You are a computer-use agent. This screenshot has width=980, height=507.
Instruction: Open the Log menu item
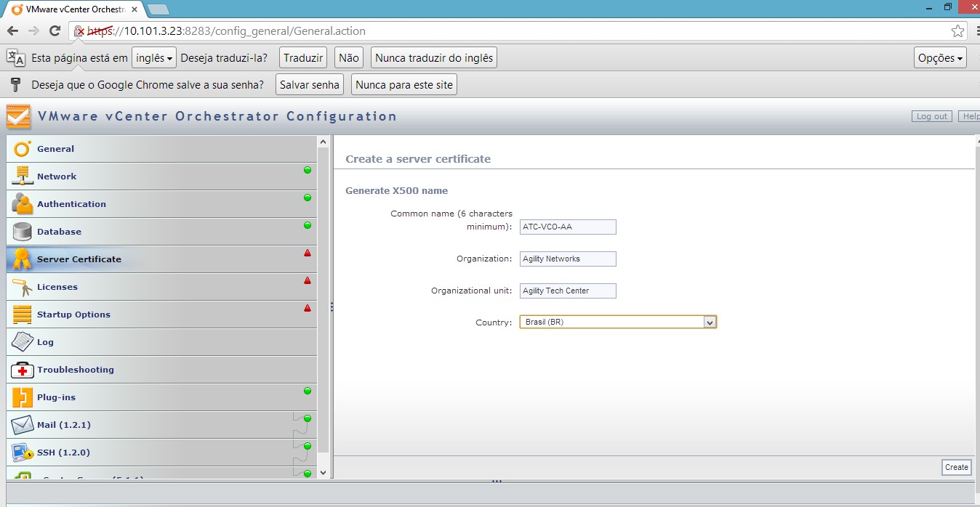(x=45, y=342)
